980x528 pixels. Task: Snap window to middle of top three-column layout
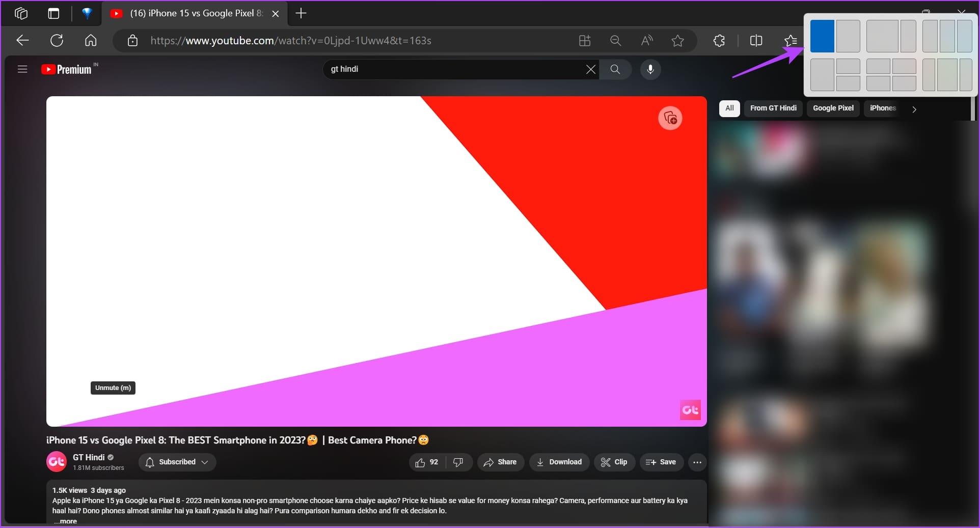click(947, 36)
